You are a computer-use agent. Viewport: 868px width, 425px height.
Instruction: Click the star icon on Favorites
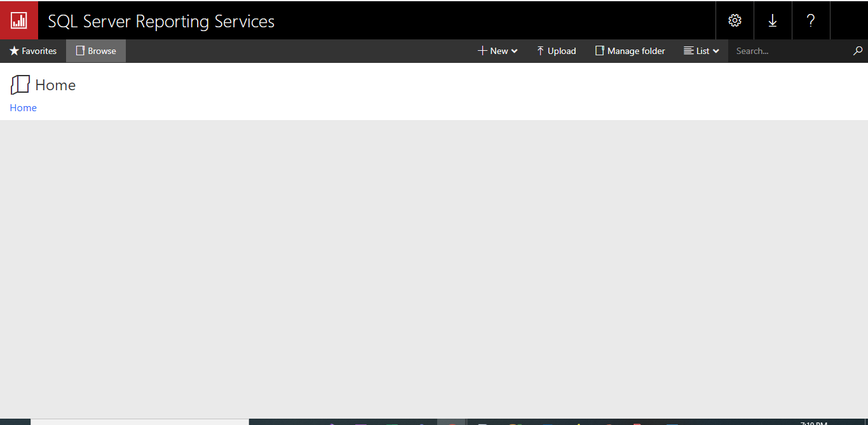[14, 51]
